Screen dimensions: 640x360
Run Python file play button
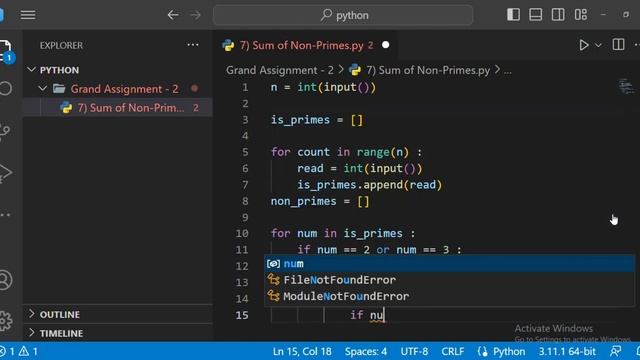coord(584,45)
